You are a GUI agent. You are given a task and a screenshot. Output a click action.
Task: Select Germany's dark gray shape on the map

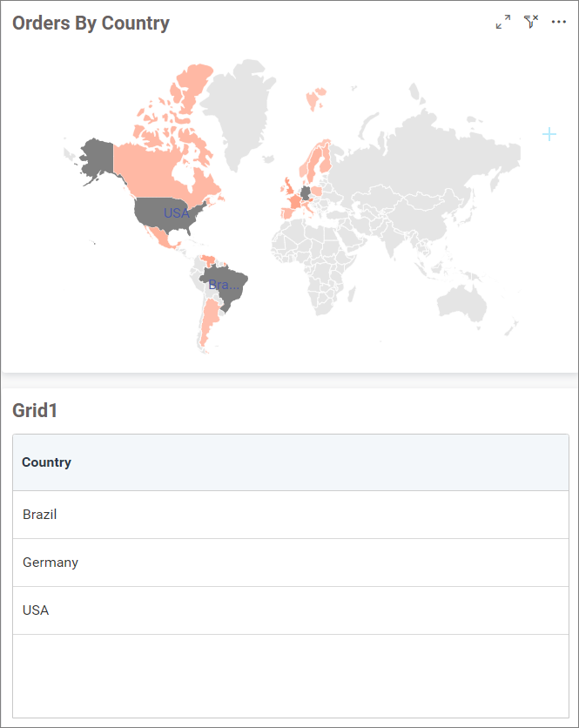coord(306,193)
